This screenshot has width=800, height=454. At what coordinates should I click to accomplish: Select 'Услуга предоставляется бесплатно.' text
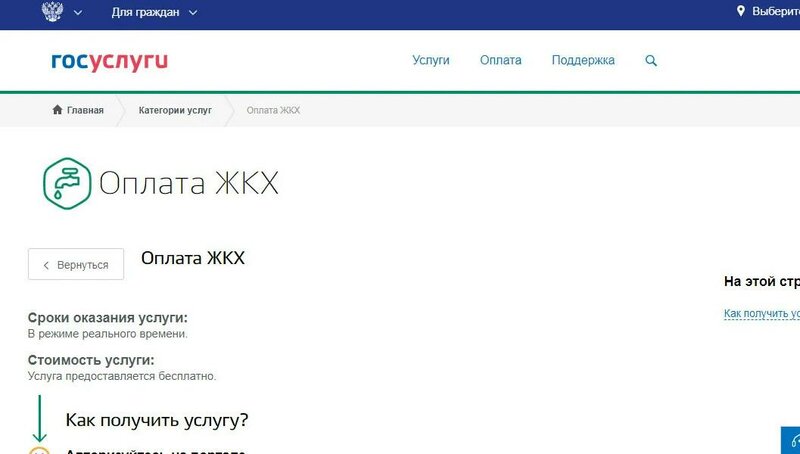(x=122, y=376)
